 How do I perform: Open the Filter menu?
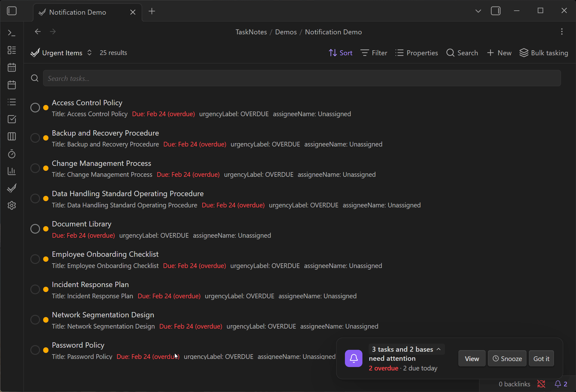pos(374,53)
